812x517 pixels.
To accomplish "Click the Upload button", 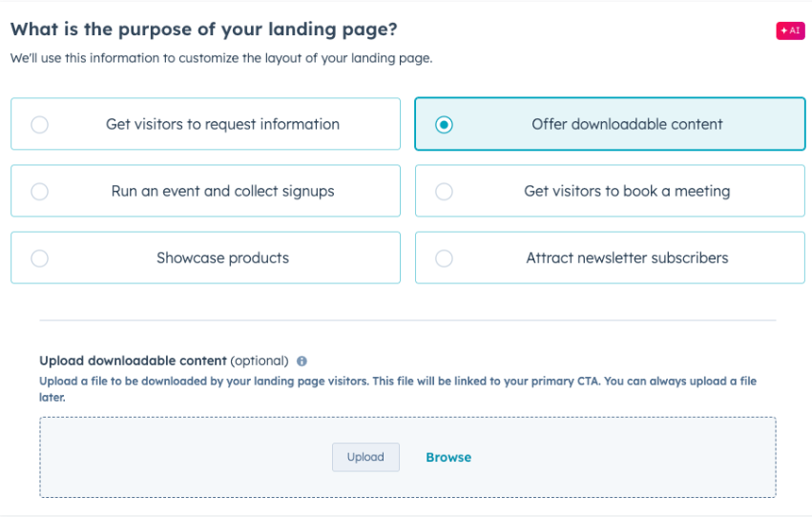I will pos(365,457).
